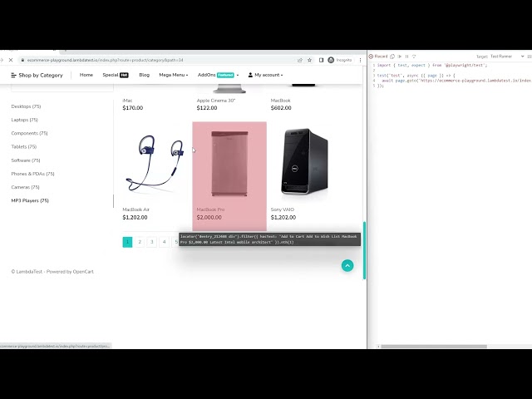Click the $122.00 price text

click(207, 108)
